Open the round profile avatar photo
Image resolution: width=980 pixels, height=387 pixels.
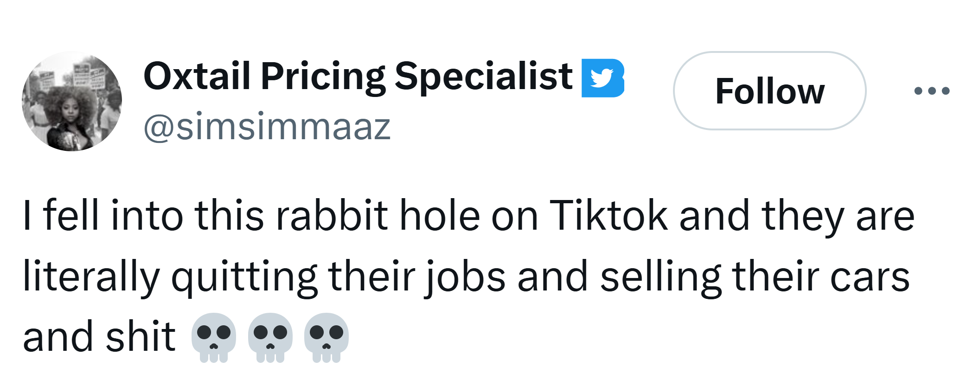[x=72, y=101]
